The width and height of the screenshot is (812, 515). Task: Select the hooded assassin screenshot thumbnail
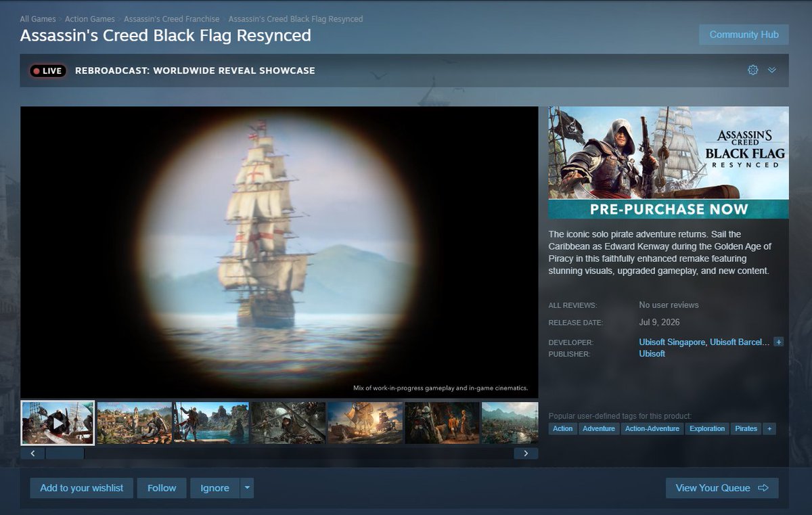pyautogui.click(x=288, y=423)
